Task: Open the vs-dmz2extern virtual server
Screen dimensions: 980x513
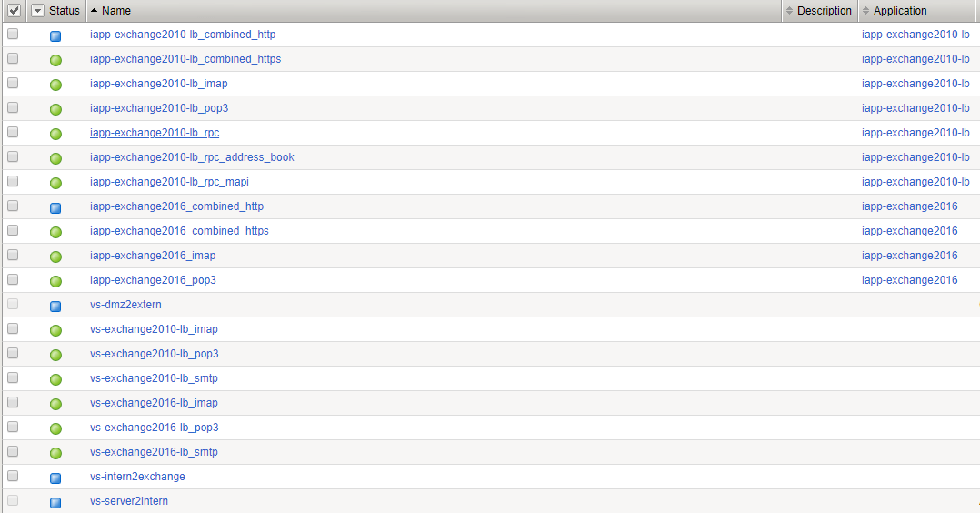Action: pos(125,305)
